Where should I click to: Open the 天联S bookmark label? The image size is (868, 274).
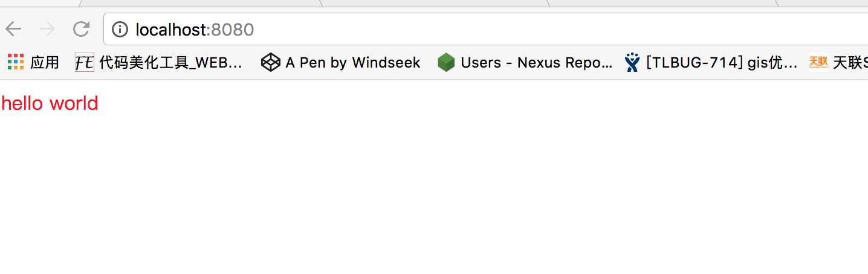pos(850,62)
